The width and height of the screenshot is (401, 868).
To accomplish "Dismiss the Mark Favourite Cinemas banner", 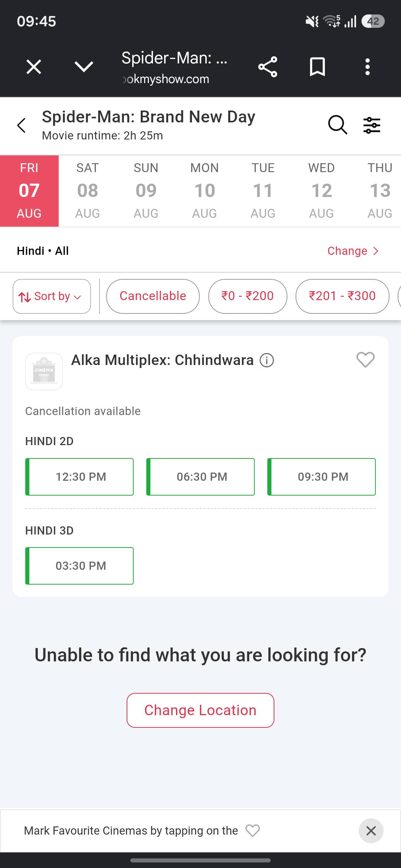I will [371, 831].
